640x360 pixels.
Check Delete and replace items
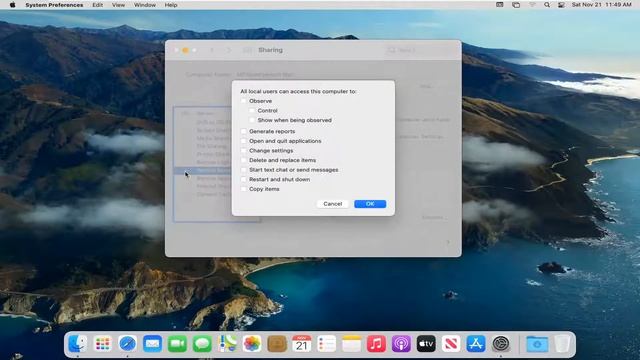244,160
